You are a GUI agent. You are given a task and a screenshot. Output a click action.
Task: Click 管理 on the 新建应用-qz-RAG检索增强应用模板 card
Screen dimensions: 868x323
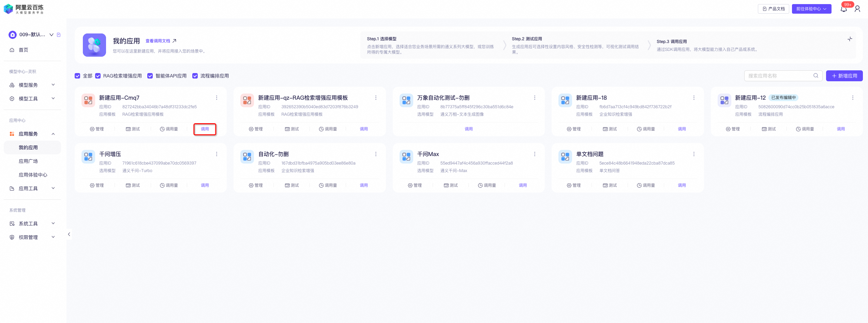pos(256,129)
